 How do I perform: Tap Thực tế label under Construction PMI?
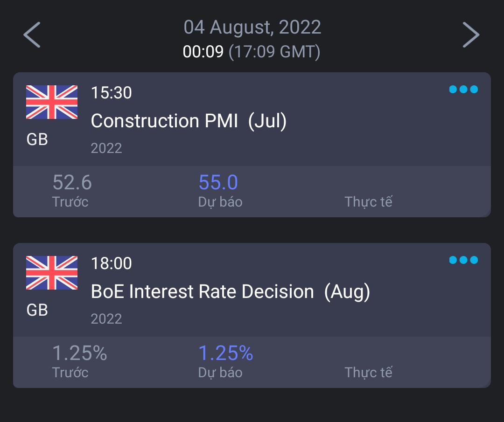coord(368,202)
